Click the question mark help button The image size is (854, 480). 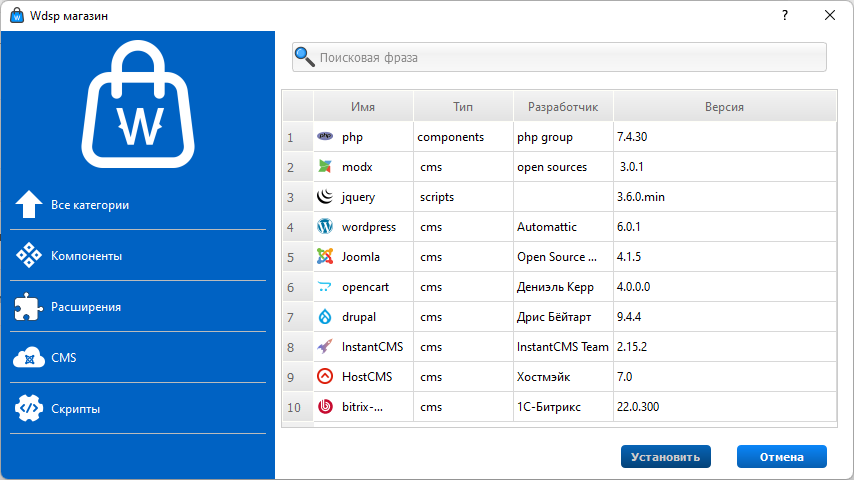tap(785, 15)
